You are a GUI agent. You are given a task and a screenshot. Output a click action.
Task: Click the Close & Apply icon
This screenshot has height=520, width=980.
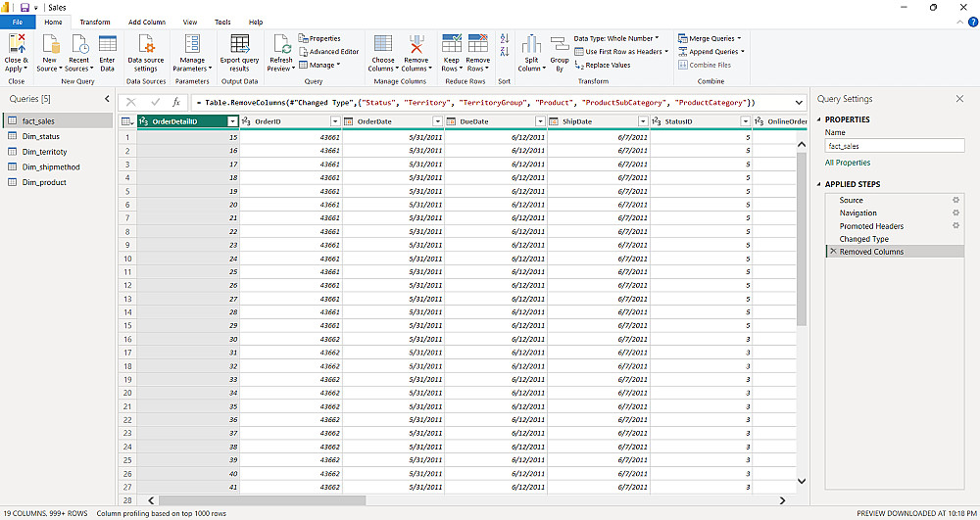coord(17,44)
